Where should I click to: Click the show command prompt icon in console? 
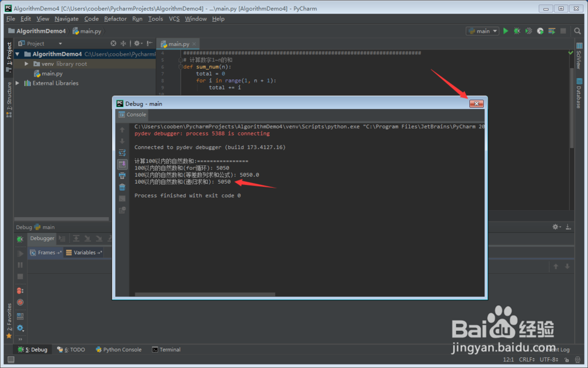tap(122, 198)
